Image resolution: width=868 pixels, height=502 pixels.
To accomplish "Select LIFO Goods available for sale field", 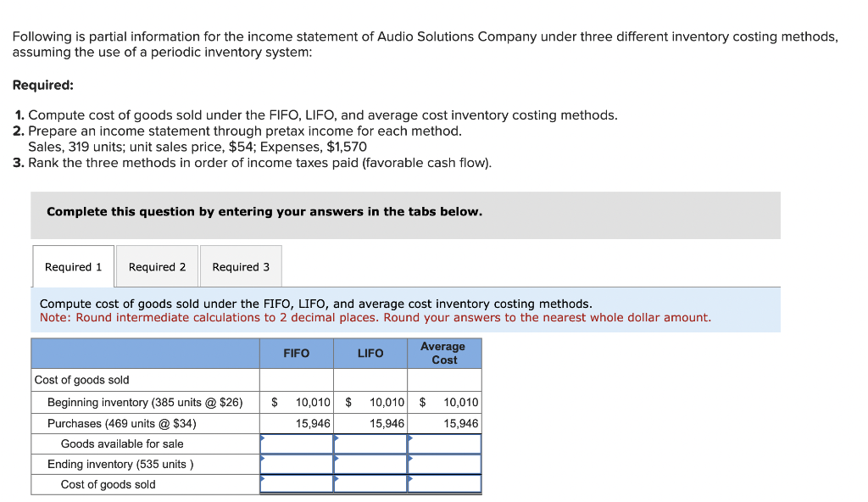I will pyautogui.click(x=370, y=443).
